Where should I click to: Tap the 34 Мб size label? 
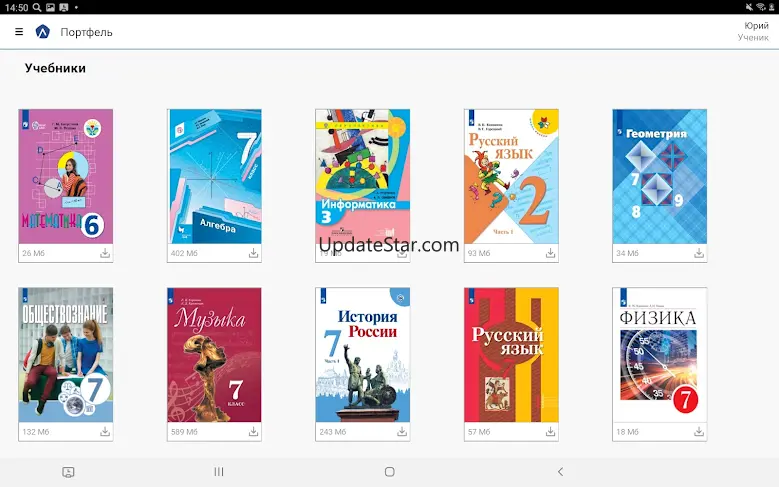[627, 253]
